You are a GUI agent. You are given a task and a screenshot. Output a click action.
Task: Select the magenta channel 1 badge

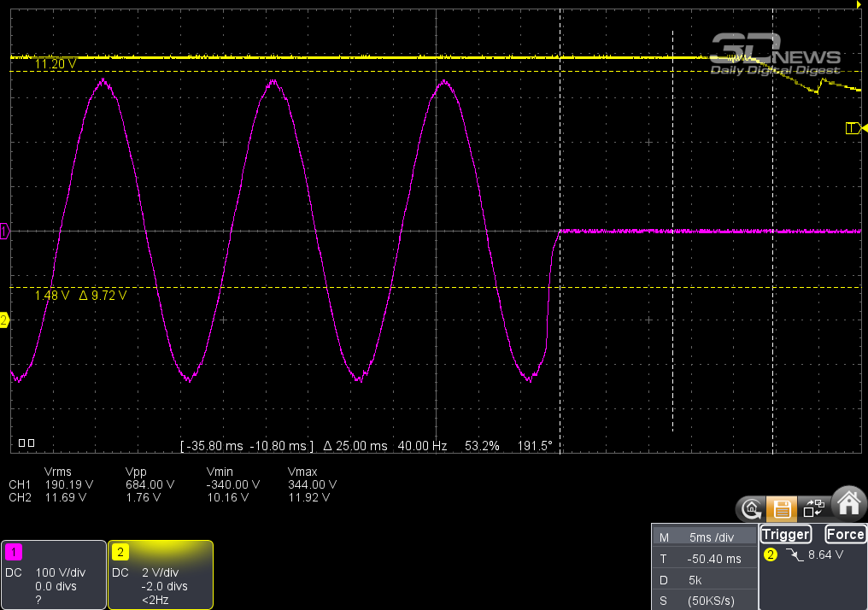pos(13,552)
